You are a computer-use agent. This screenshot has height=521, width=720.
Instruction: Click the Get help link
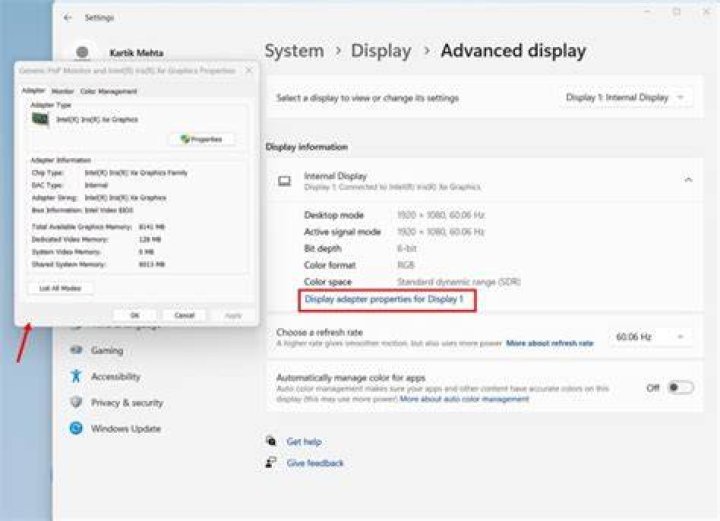[x=304, y=442]
